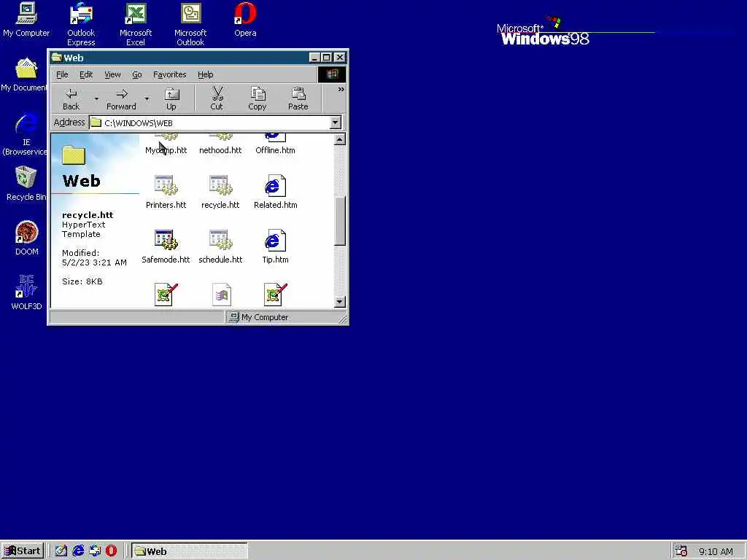Select the Offline.htm file label
This screenshot has width=747, height=560.
click(275, 150)
